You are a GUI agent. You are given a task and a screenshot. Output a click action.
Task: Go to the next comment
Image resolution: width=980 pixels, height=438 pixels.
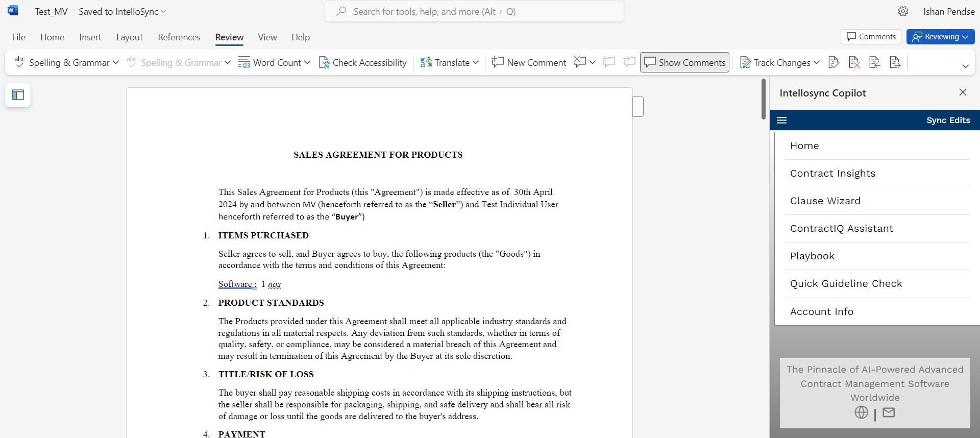tap(629, 62)
